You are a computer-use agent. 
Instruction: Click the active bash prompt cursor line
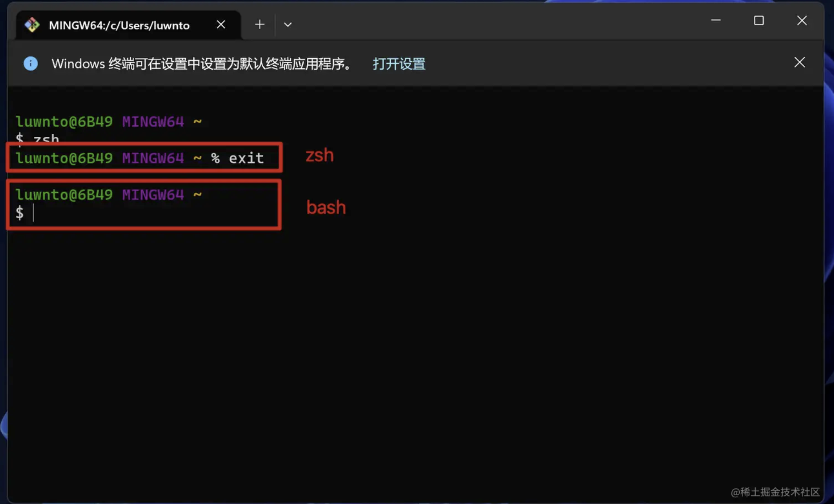[25, 213]
